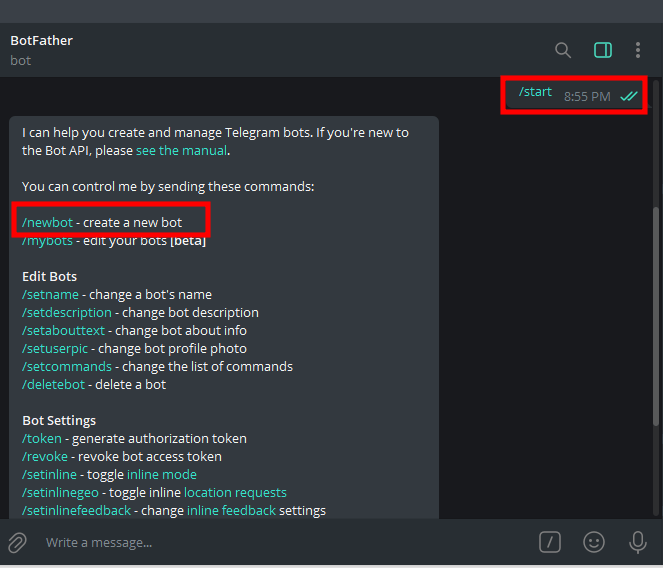Image resolution: width=663 pixels, height=568 pixels.
Task: Focus the Write a message field
Action: (x=283, y=543)
